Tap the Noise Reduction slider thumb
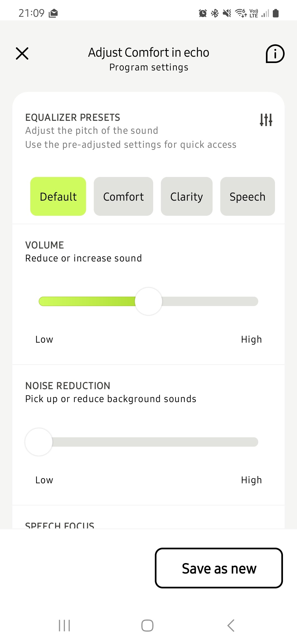The width and height of the screenshot is (297, 644). [39, 442]
